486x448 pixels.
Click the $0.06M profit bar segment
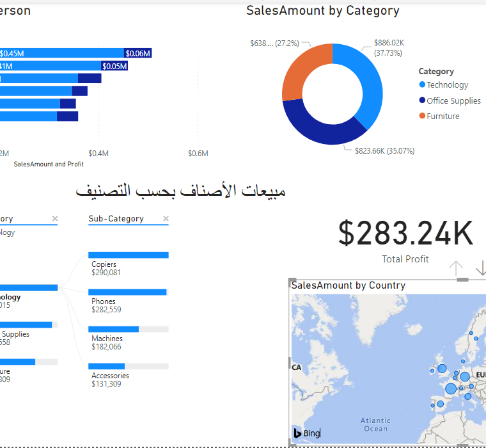(137, 53)
